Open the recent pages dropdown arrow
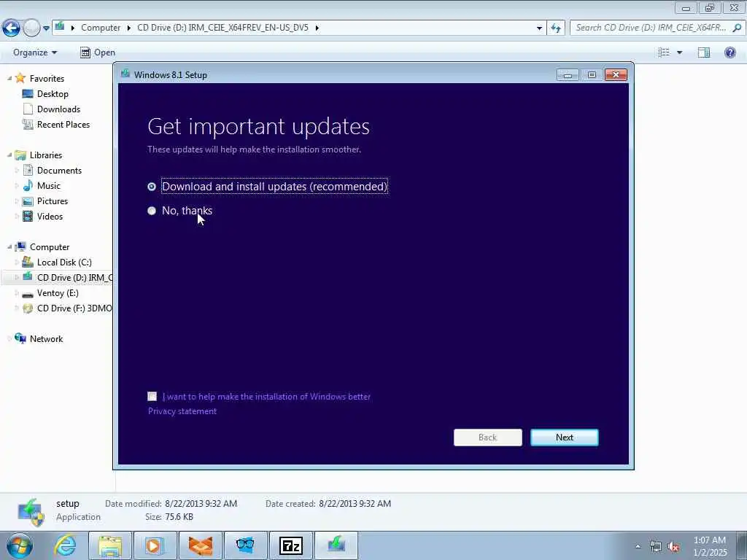This screenshot has width=747, height=560. point(46,28)
